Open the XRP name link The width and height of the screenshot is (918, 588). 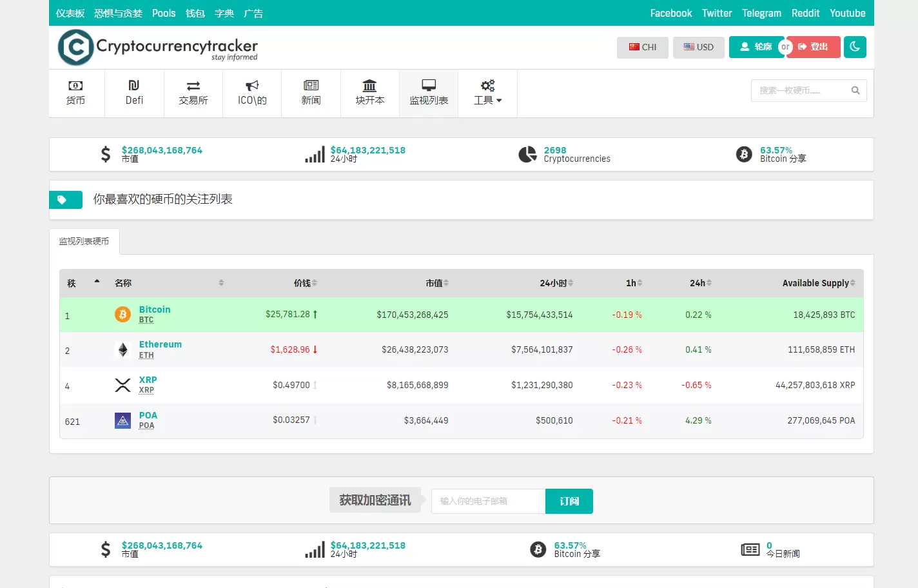148,380
